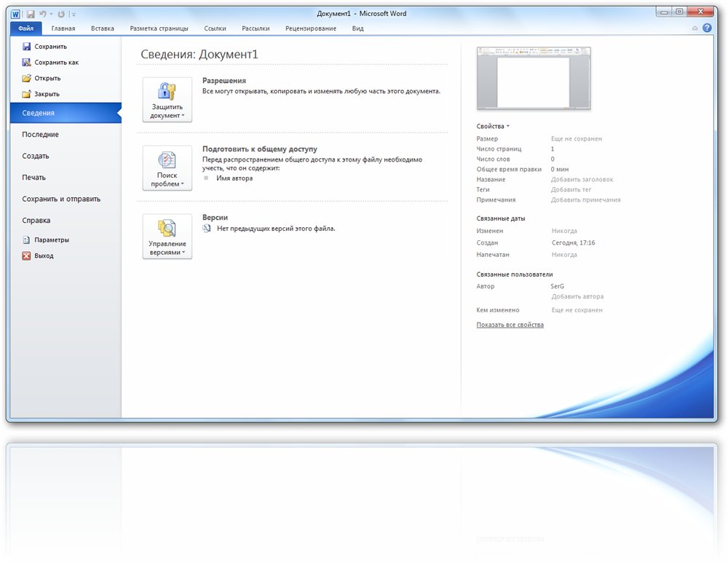
Task: Click the Открыть folder icon
Action: (26, 78)
